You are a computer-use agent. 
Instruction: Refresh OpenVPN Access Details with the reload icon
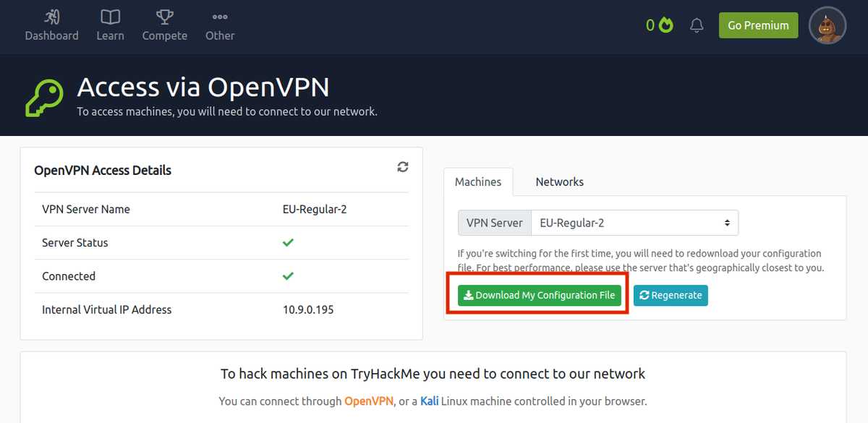tap(403, 167)
